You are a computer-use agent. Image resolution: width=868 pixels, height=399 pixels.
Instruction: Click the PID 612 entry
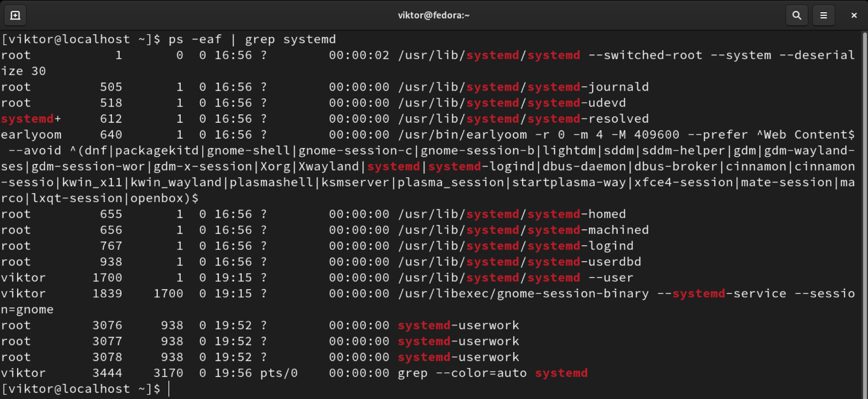(x=111, y=119)
